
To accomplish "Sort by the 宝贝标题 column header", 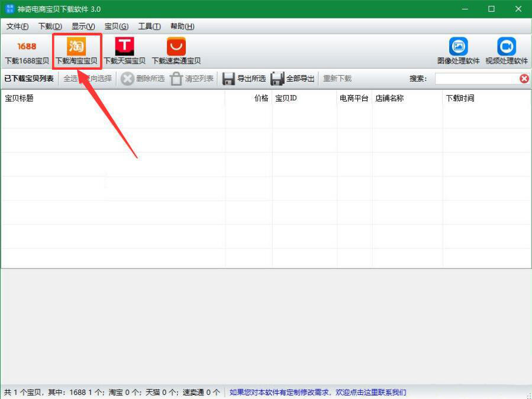I will 113,98.
